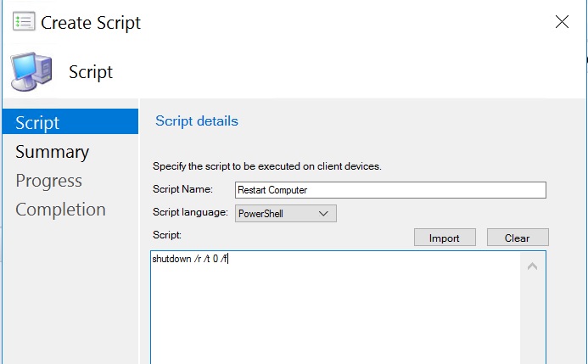Click the scroll up arrow of script box
This screenshot has width=588, height=364.
(x=533, y=266)
